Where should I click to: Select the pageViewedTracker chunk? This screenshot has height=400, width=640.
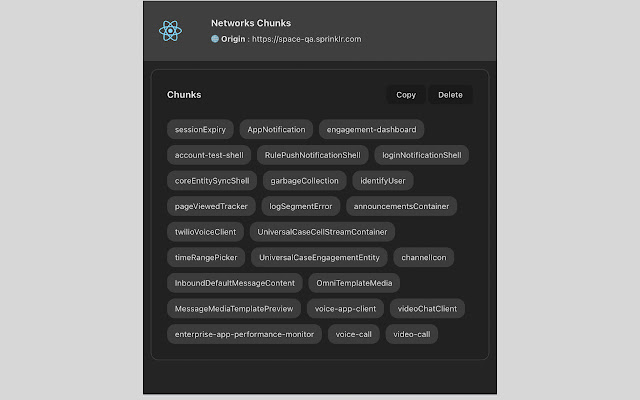coord(211,206)
